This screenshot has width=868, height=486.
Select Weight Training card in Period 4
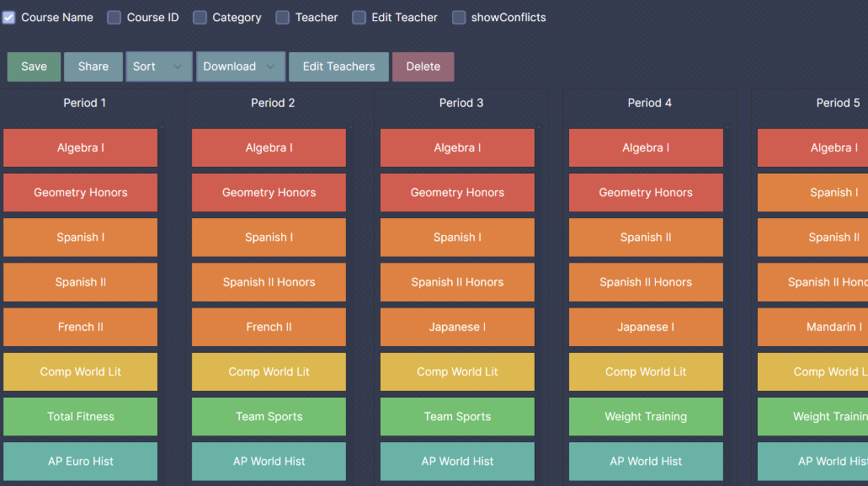coord(646,417)
